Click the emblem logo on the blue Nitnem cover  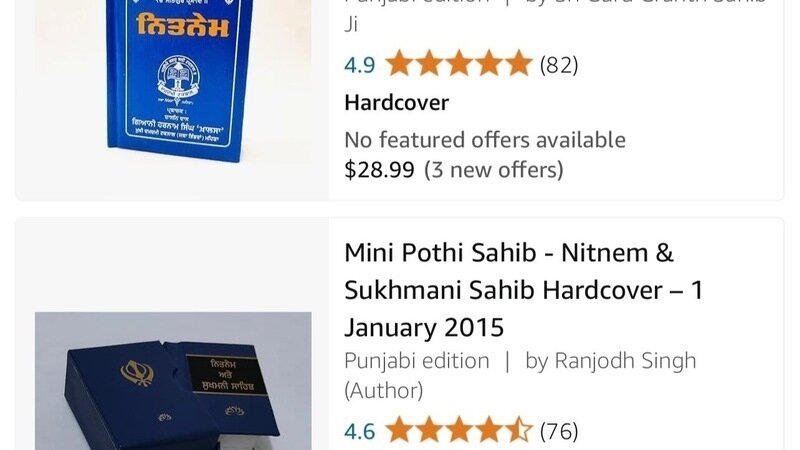pos(178,80)
